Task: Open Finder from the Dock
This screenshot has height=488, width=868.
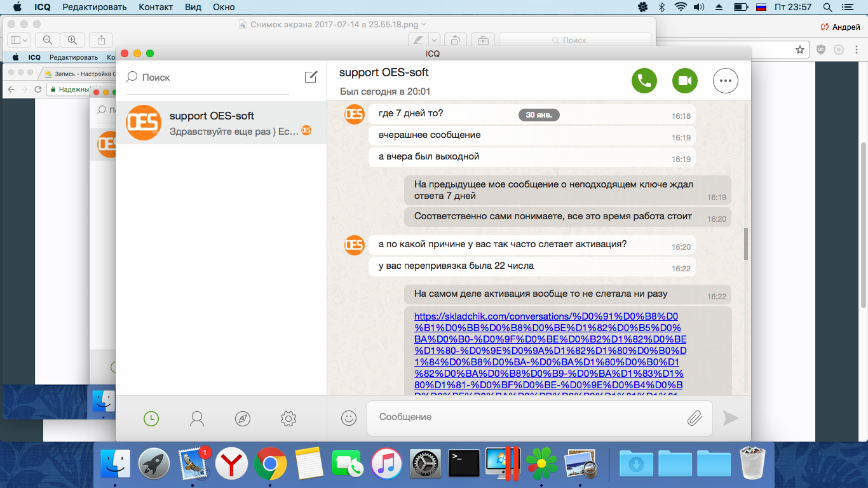Action: (x=116, y=464)
